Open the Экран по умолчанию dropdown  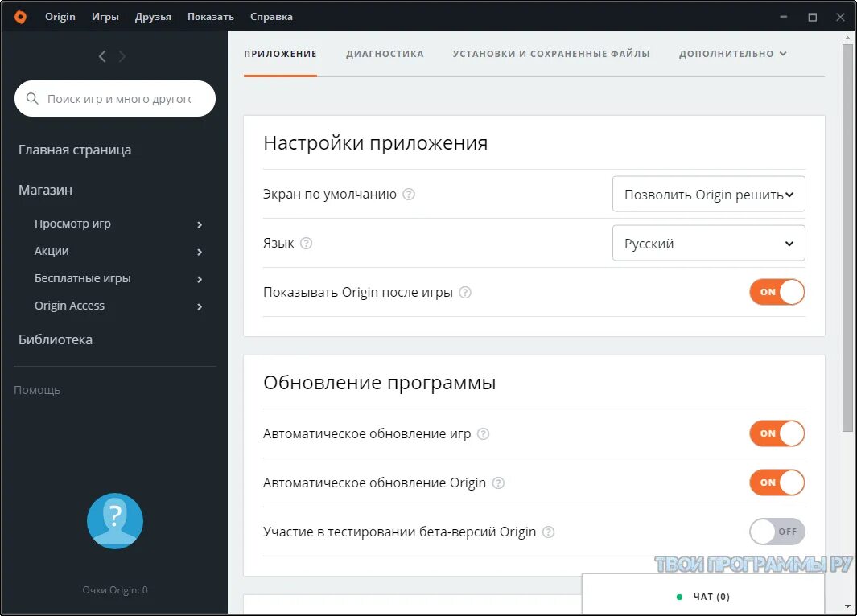click(708, 194)
